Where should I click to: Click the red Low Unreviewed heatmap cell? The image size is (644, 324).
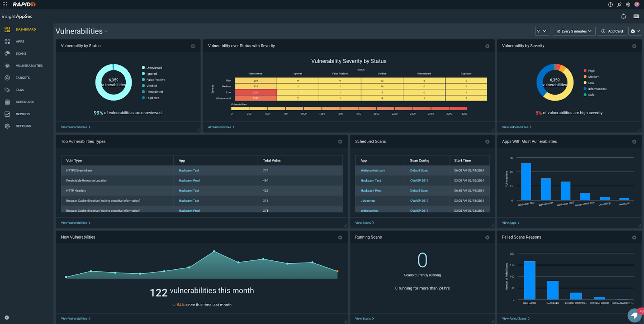click(256, 93)
